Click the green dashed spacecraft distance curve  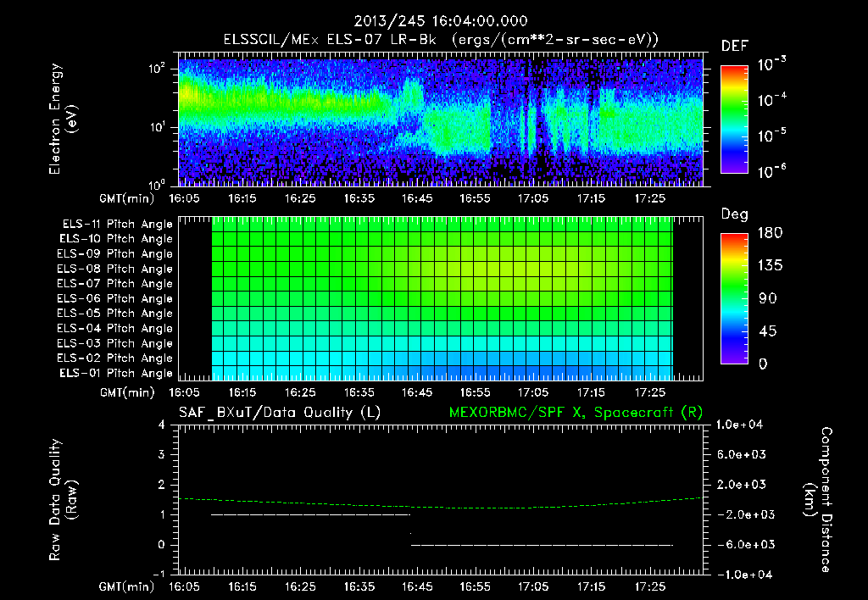point(441,507)
